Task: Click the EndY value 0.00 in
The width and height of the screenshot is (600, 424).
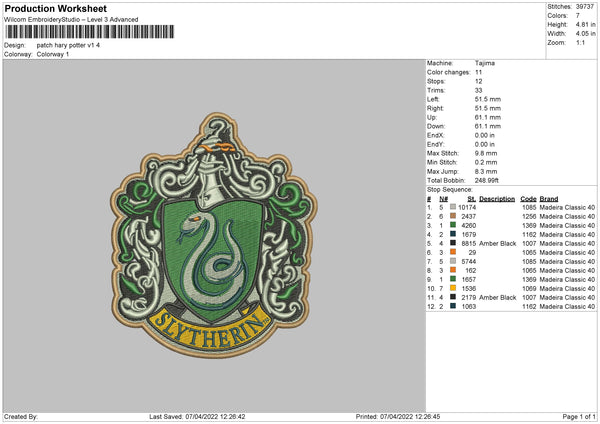Action: (x=485, y=145)
